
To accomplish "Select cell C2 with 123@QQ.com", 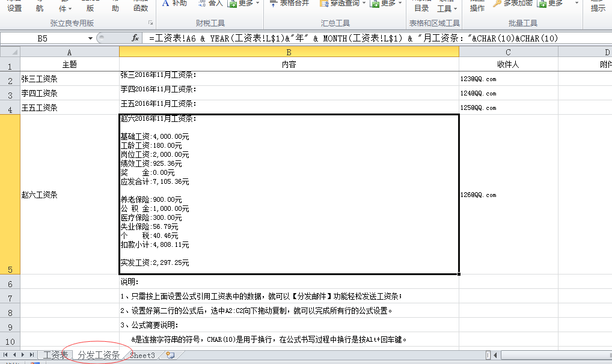I will [508, 79].
